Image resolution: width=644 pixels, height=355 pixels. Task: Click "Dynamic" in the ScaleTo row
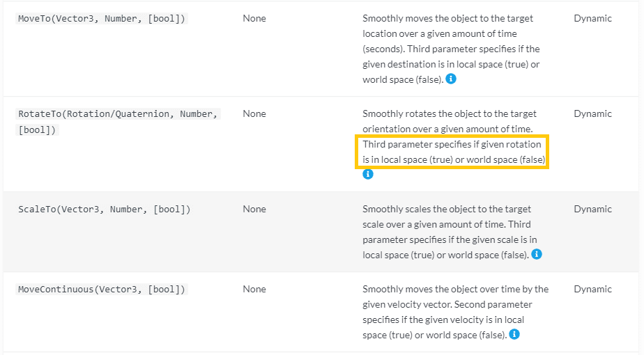(x=592, y=210)
